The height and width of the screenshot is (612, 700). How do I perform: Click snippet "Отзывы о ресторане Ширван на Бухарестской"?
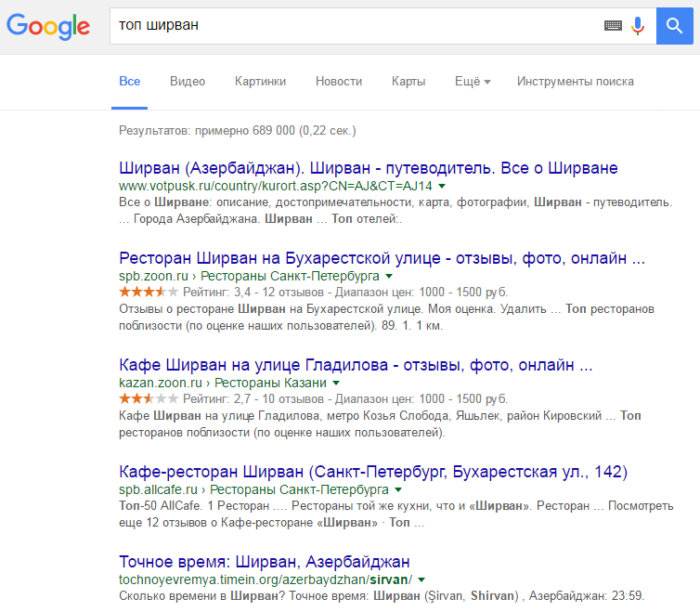270,309
